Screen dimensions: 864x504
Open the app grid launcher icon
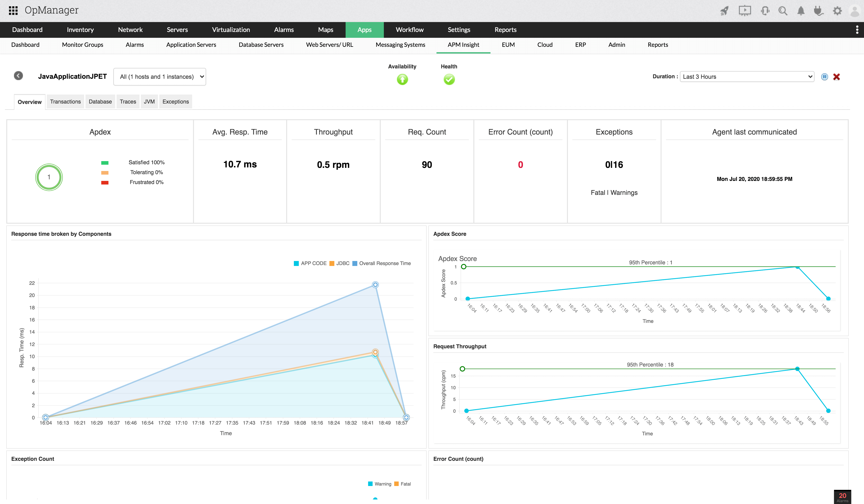pos(13,10)
